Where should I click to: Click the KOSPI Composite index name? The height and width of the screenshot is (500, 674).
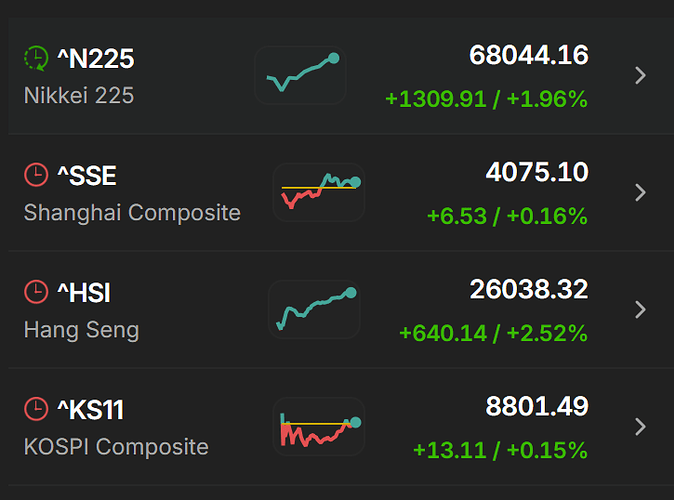tap(116, 446)
